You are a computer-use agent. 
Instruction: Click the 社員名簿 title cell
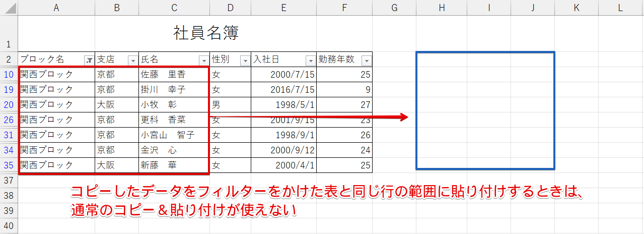click(x=205, y=33)
